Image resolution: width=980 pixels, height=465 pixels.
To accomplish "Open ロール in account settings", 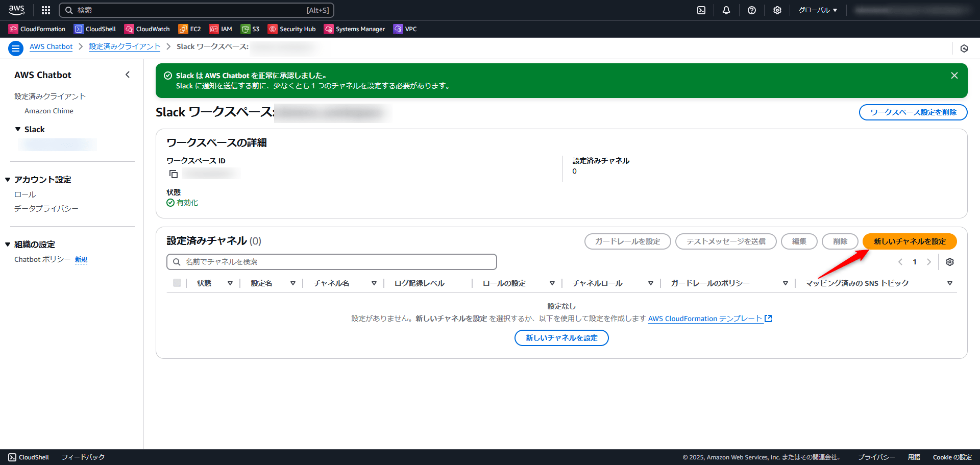I will click(25, 194).
